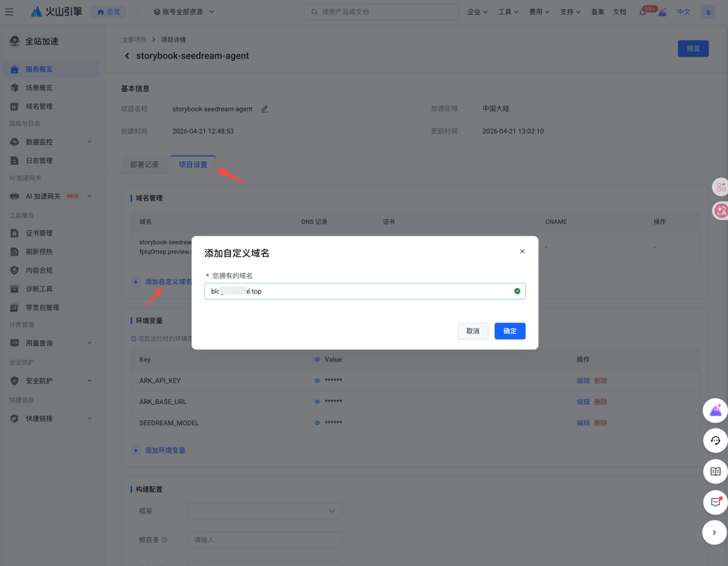Reveal the ARK_API_KEY value with the eye toggle
The width and height of the screenshot is (728, 566).
[317, 380]
